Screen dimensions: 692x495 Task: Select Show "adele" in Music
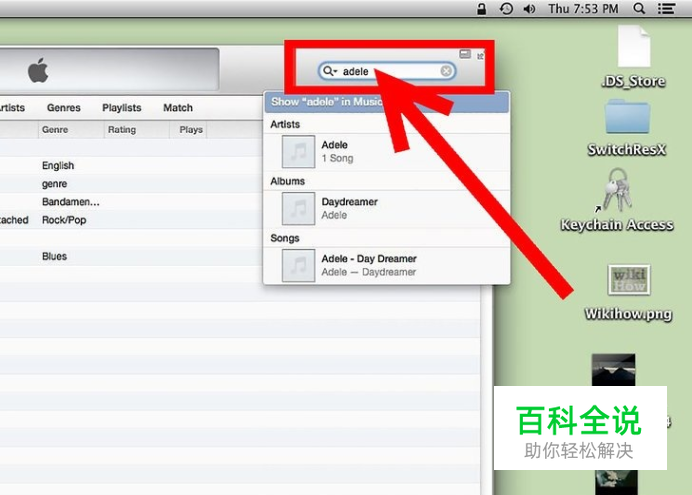386,102
